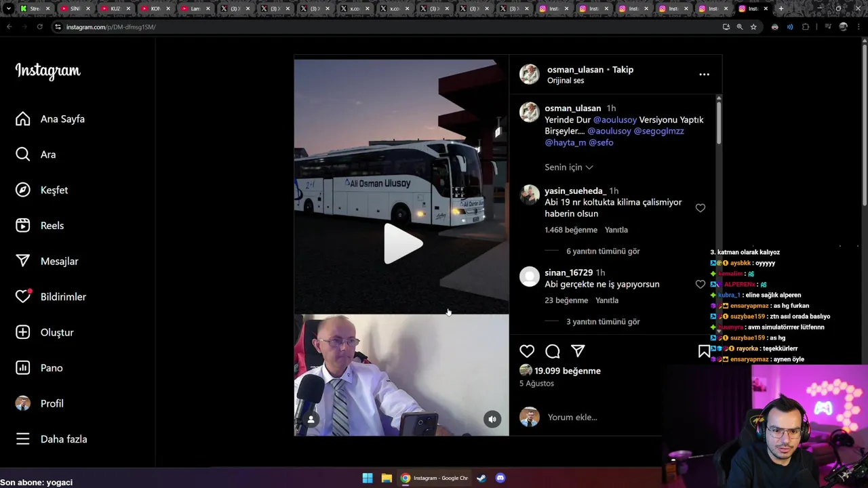The height and width of the screenshot is (488, 868).
Task: Open a new browser tab
Action: point(781,9)
